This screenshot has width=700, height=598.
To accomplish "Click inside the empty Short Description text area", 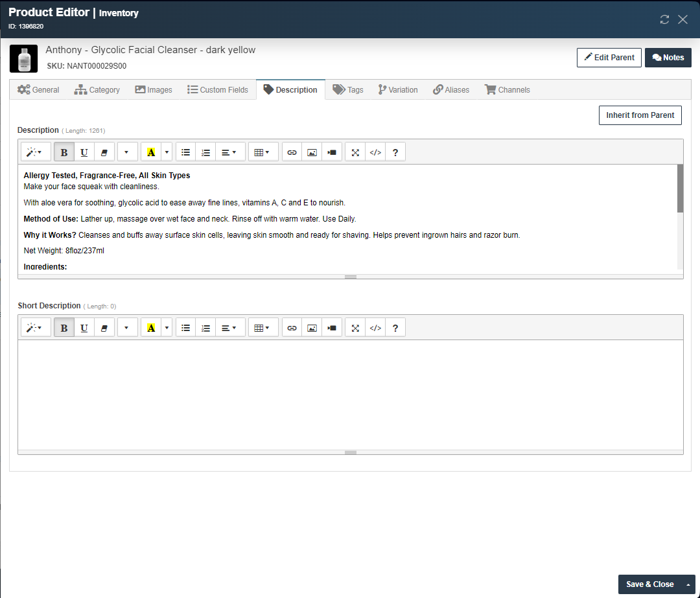I will coord(351,395).
